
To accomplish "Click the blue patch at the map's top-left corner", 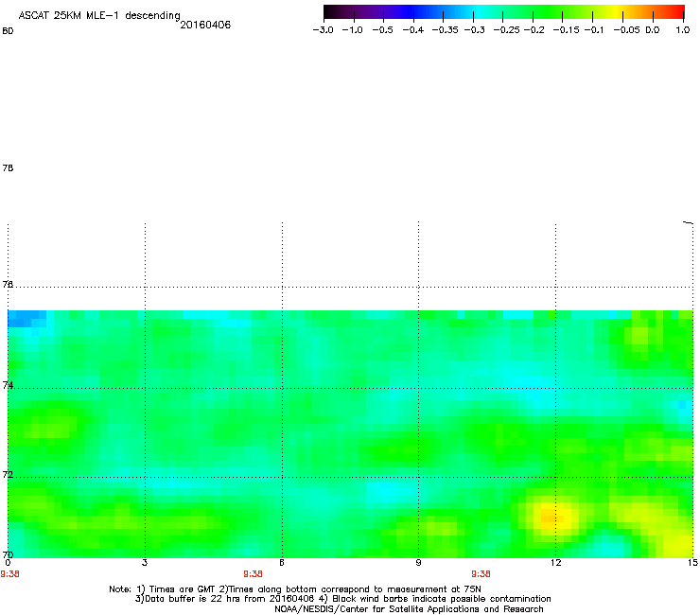I will (x=25, y=319).
